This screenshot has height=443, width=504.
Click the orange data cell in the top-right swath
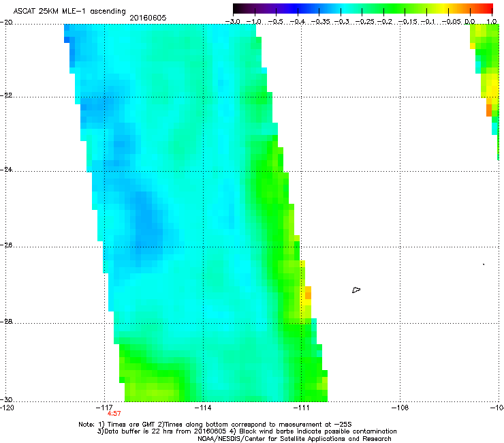pos(489,110)
